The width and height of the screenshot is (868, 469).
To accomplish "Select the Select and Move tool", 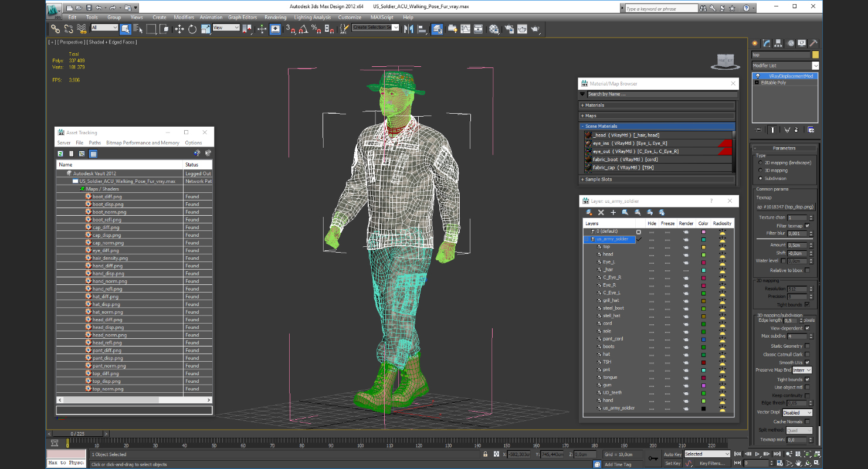I will pos(179,29).
